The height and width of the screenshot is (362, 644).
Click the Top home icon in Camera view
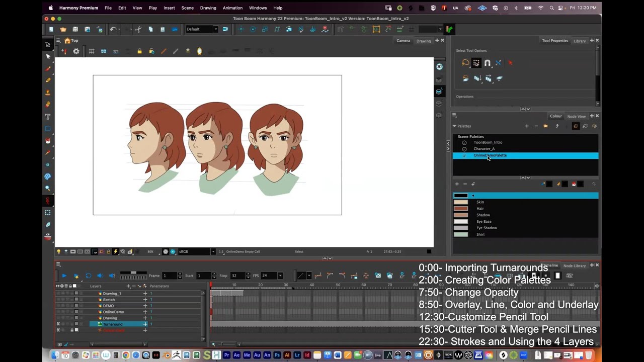click(67, 41)
